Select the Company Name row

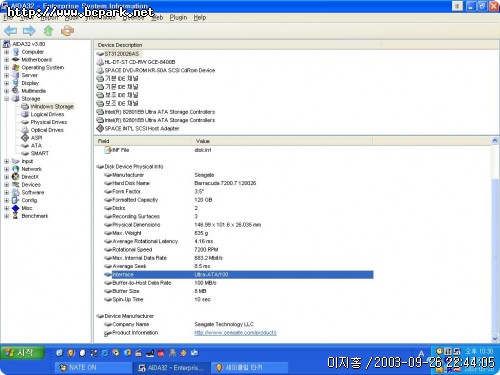238,324
